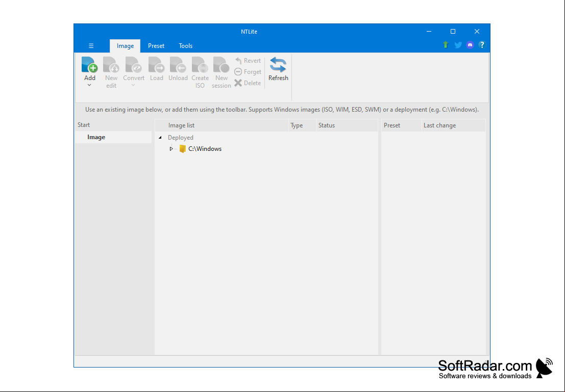Switch to the Preset tab
565x392 pixels.
156,46
